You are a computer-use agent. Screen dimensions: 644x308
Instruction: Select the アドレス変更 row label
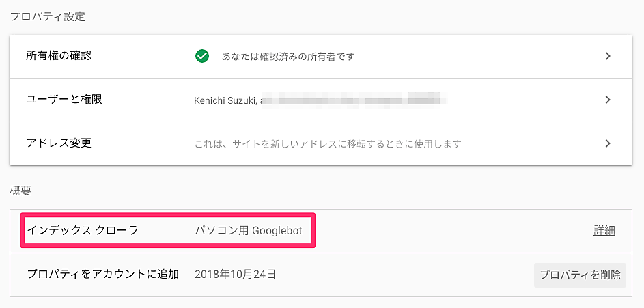pyautogui.click(x=59, y=143)
